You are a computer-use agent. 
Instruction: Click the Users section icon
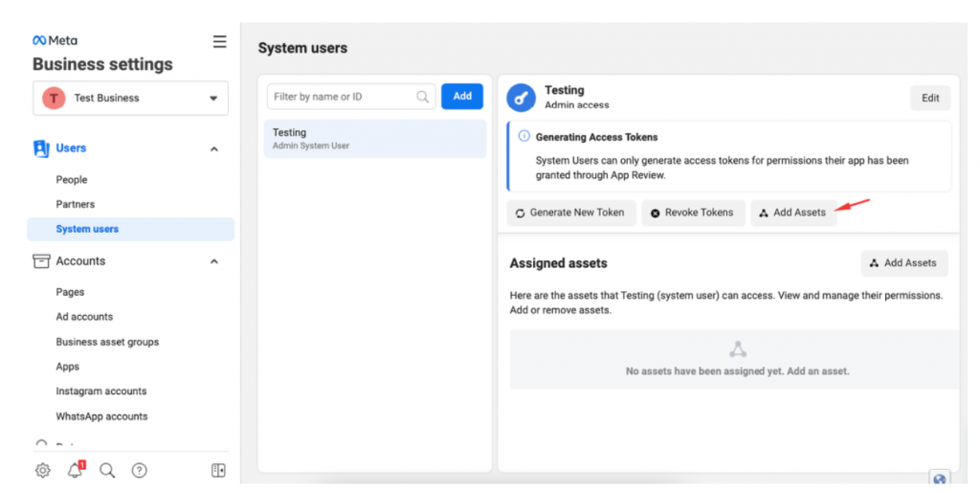click(41, 148)
